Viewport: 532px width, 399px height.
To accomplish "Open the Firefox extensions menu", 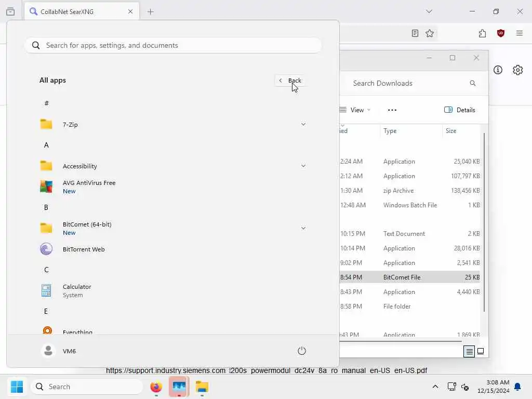I will coord(482,33).
